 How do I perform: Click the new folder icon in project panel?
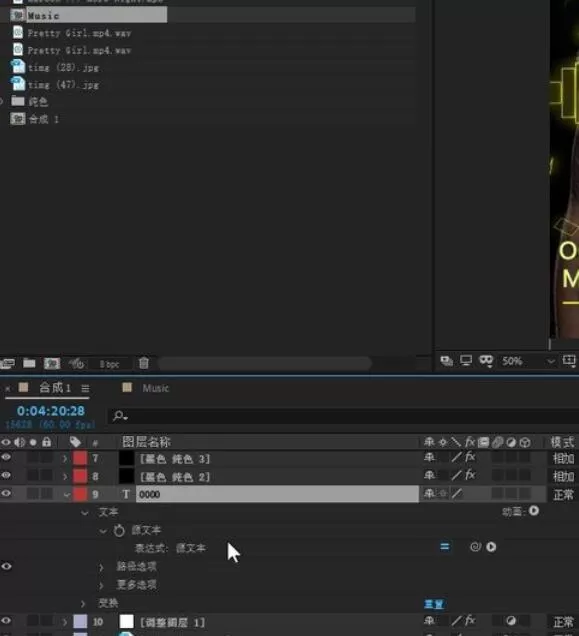click(x=29, y=363)
